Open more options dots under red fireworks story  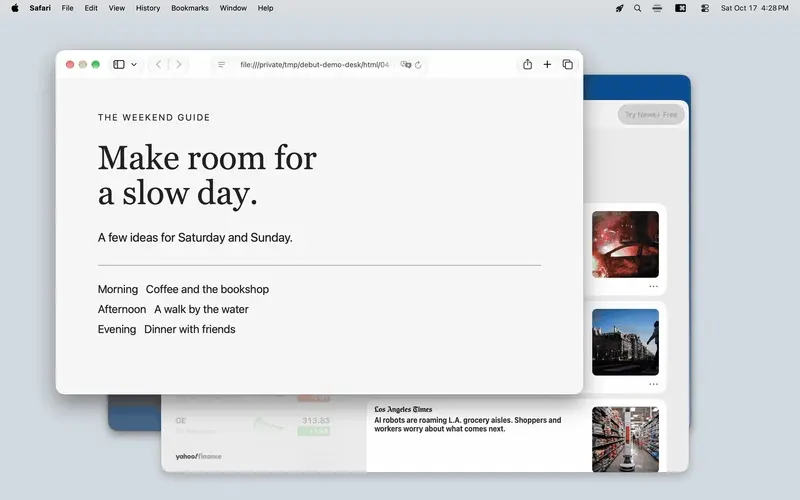tap(654, 286)
